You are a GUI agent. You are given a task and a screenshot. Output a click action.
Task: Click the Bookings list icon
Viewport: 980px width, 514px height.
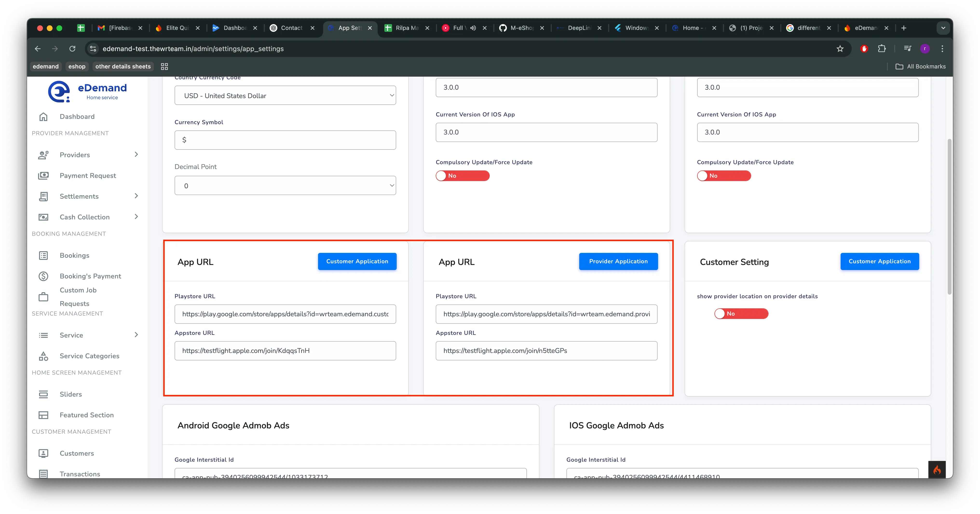(x=43, y=255)
